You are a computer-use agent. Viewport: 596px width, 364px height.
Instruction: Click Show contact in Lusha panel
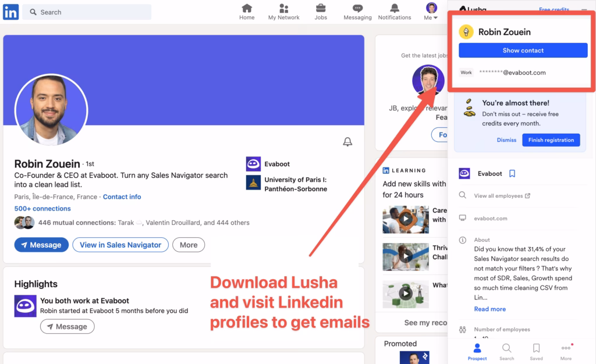523,51
